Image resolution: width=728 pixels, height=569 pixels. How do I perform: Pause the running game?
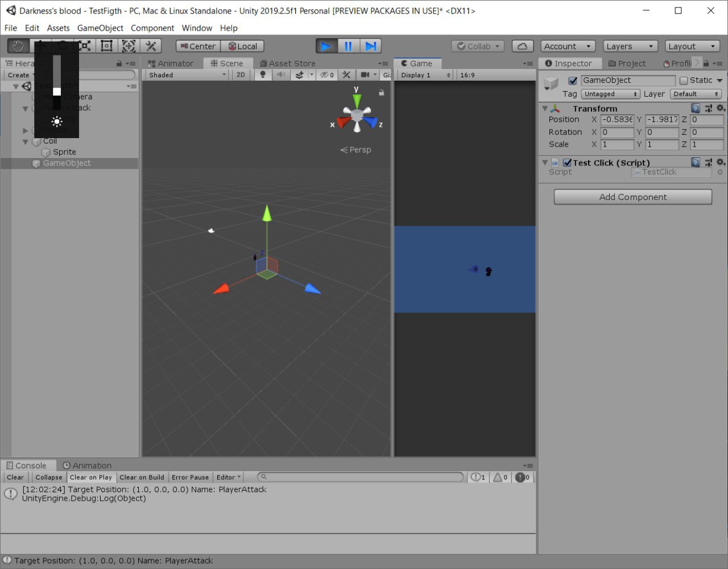point(348,46)
